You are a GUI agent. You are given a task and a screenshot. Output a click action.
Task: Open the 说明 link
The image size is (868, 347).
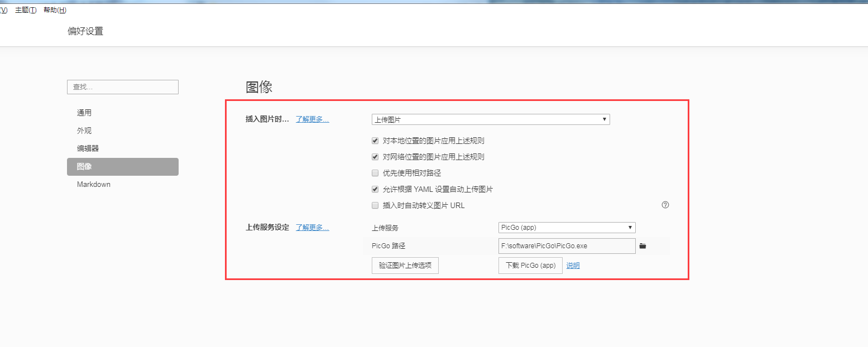coord(573,266)
